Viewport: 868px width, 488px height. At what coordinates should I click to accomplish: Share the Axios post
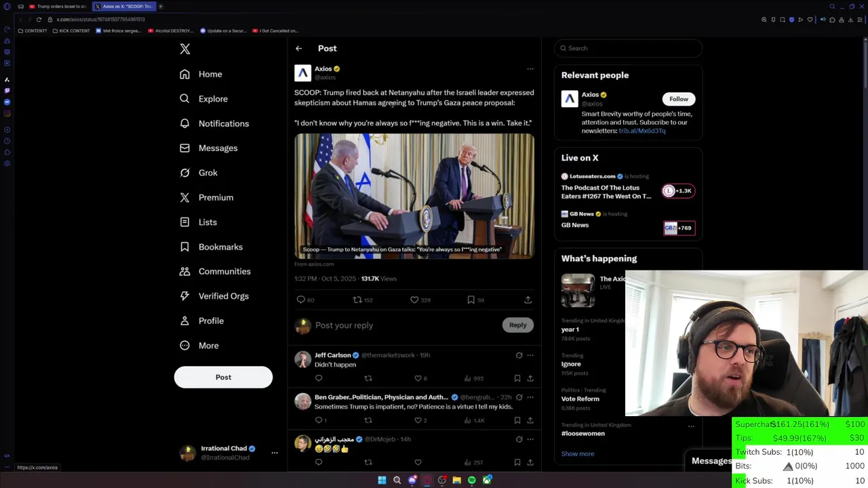click(528, 300)
